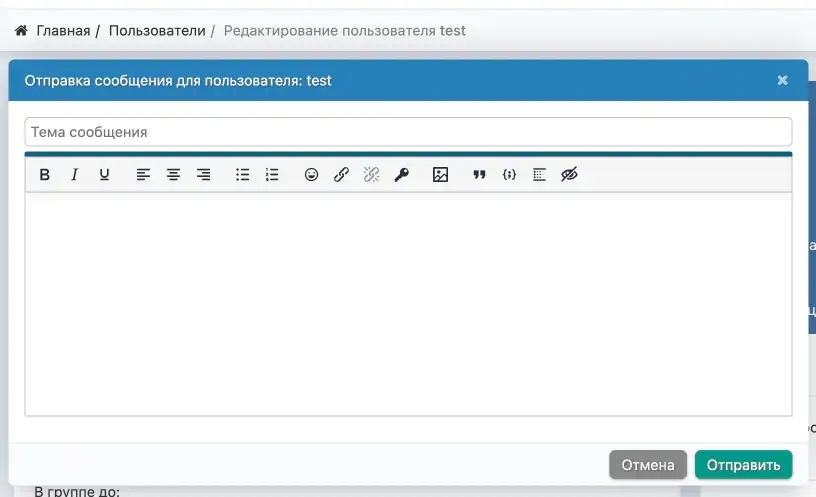Remove link with the unlink icon

pyautogui.click(x=371, y=174)
